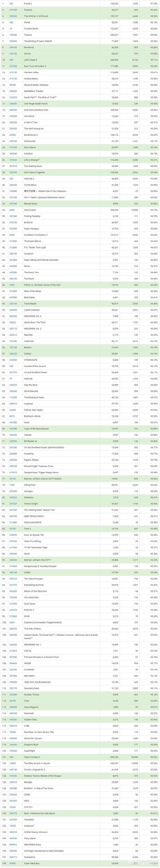The width and height of the screenshot is (160, 868).
Task: Click "VA-11 Hall-A: Cyberpunk Bartender Action" title
Action: (x=44, y=197)
